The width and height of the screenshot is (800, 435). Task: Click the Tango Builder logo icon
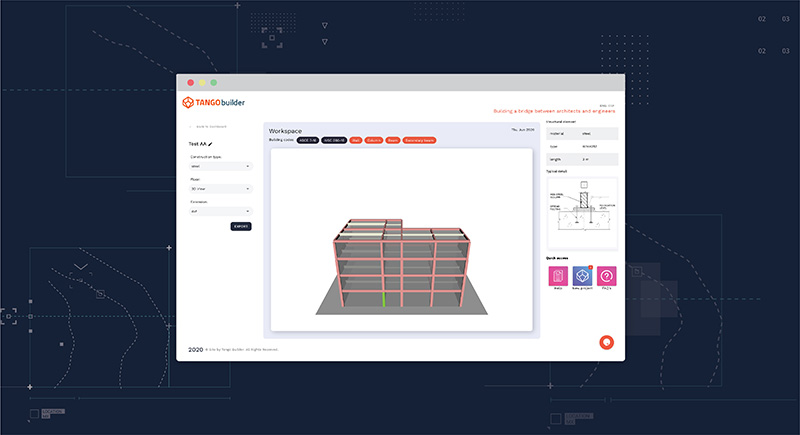click(187, 103)
